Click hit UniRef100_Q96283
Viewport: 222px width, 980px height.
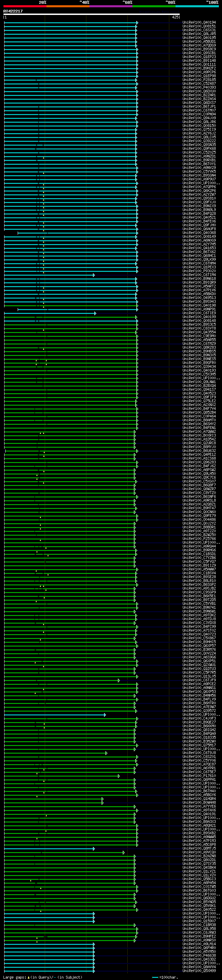tap(199, 462)
